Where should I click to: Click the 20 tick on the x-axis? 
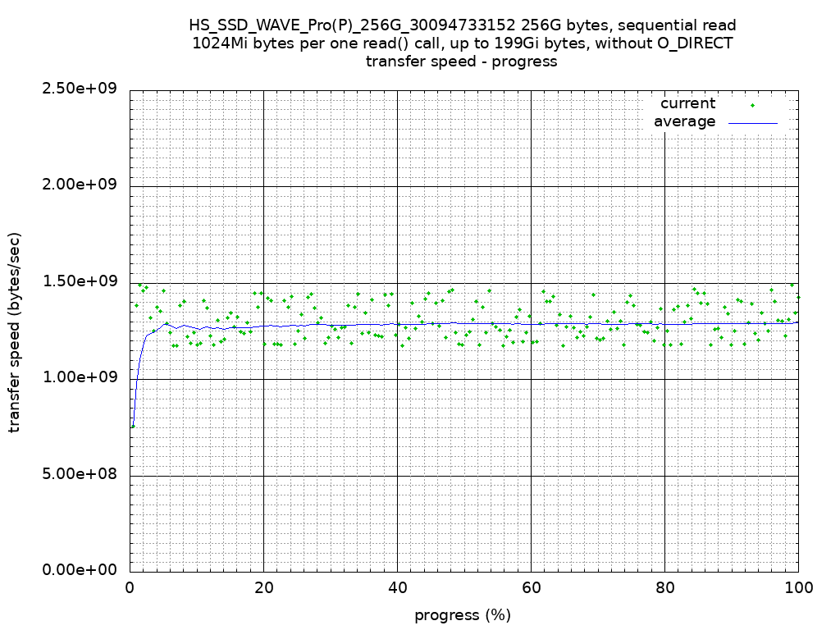coord(263,587)
